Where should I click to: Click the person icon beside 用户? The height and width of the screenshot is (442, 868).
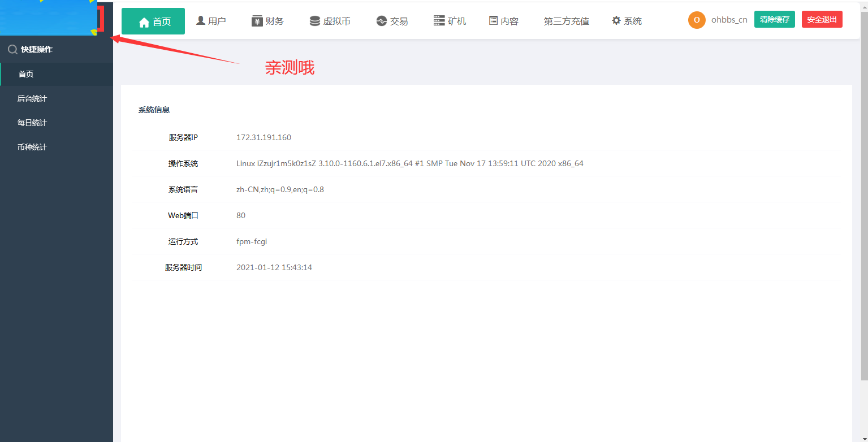(x=201, y=21)
